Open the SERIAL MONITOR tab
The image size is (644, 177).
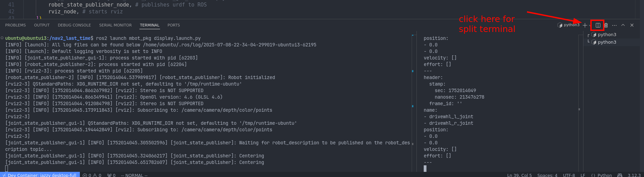pyautogui.click(x=115, y=25)
